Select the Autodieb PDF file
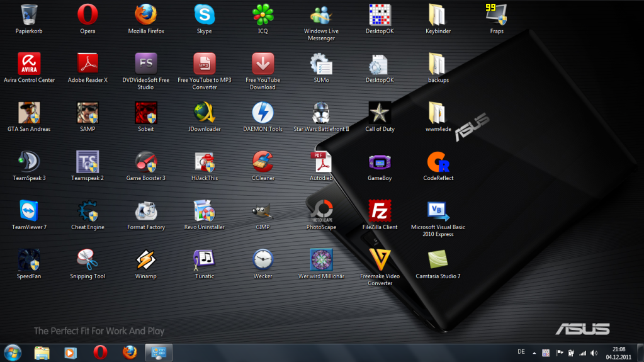This screenshot has height=362, width=644. click(x=321, y=166)
